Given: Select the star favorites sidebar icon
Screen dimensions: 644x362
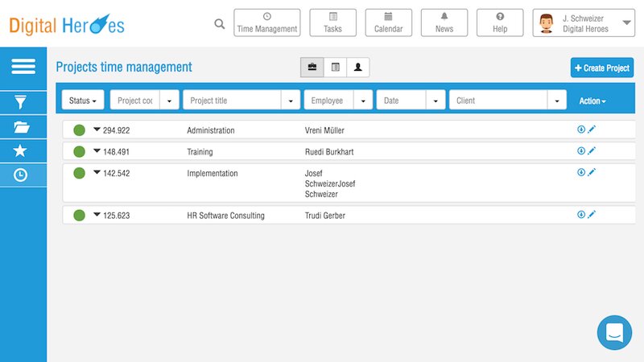Looking at the screenshot, I should click(x=22, y=150).
